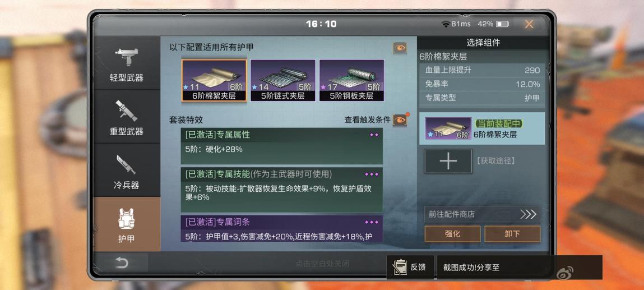Click the back arrow icon
This screenshot has width=644, height=290.
click(122, 263)
